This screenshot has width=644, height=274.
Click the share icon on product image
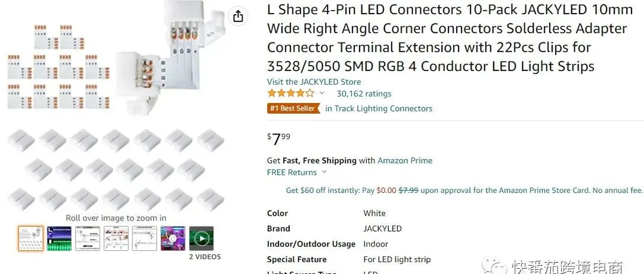[x=238, y=17]
